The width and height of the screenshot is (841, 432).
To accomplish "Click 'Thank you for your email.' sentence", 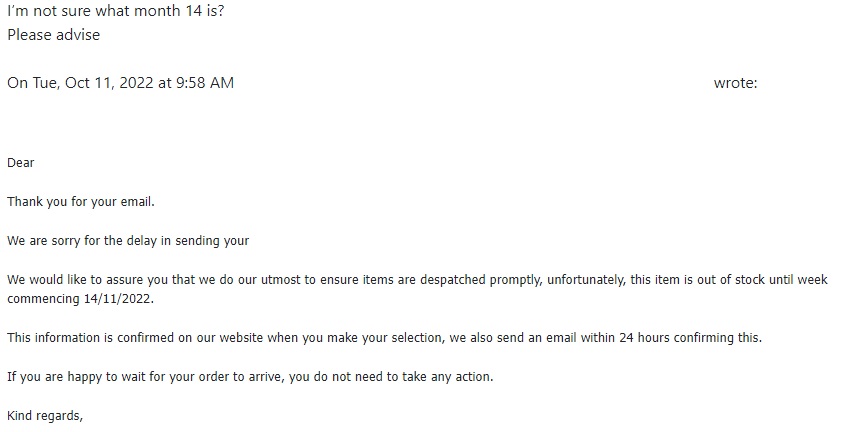I will coord(81,202).
